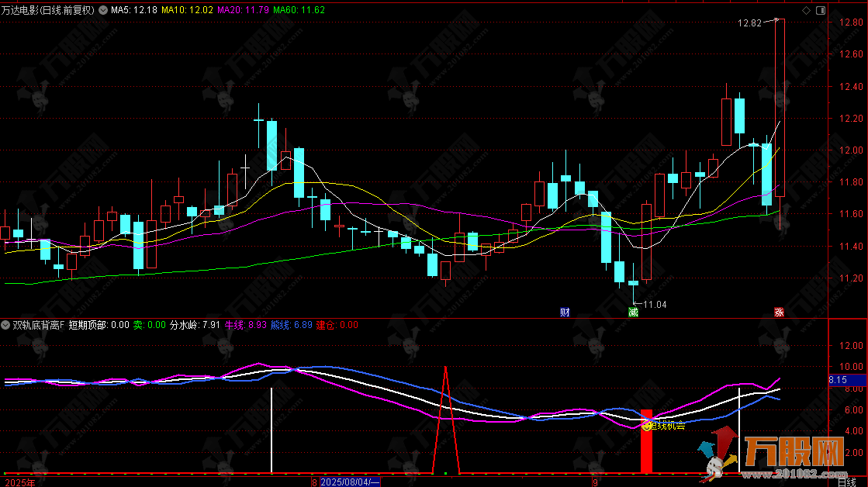Open the dropdown beside 万达电影 chart title
This screenshot has height=487, width=868.
tap(103, 10)
